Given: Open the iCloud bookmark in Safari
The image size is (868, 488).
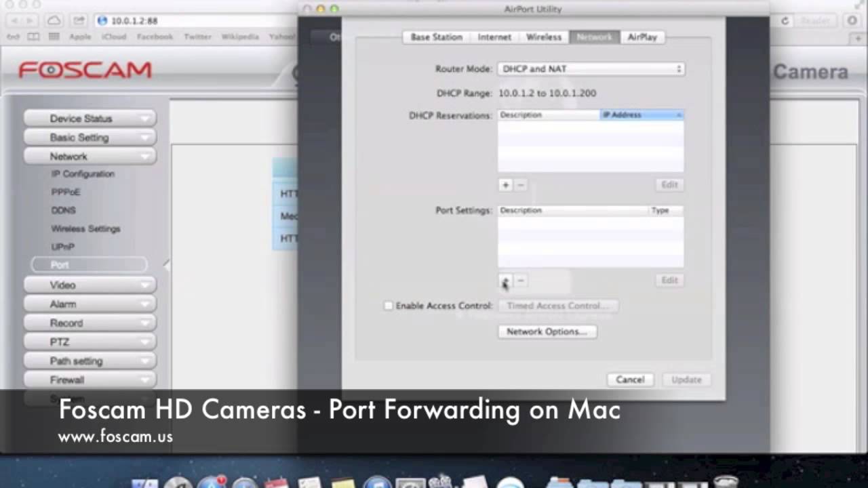Looking at the screenshot, I should pos(114,37).
